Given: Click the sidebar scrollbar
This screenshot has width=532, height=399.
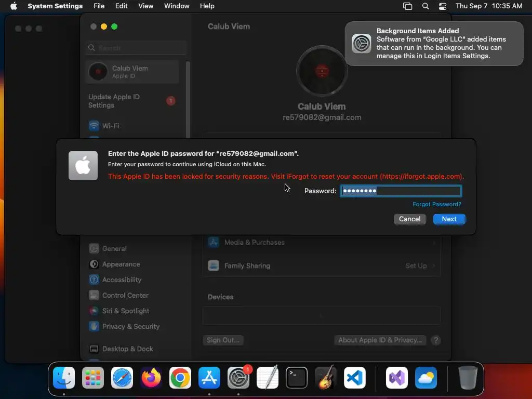Looking at the screenshot, I should coord(188,100).
